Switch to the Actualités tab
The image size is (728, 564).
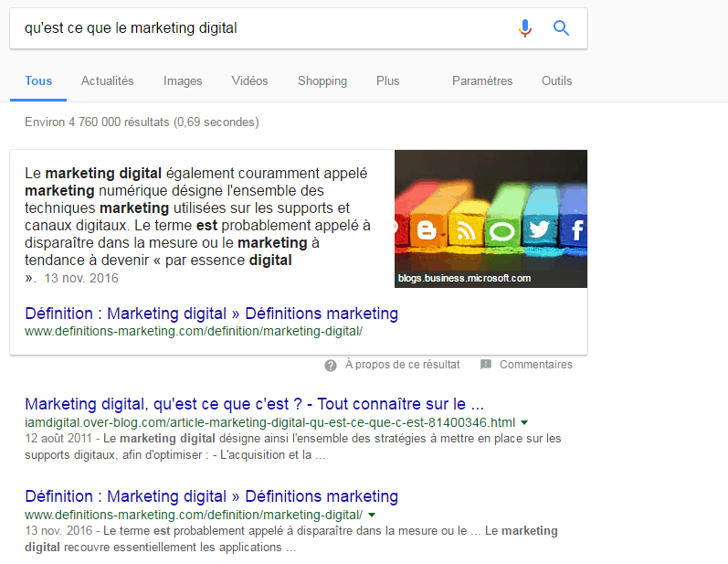point(107,80)
